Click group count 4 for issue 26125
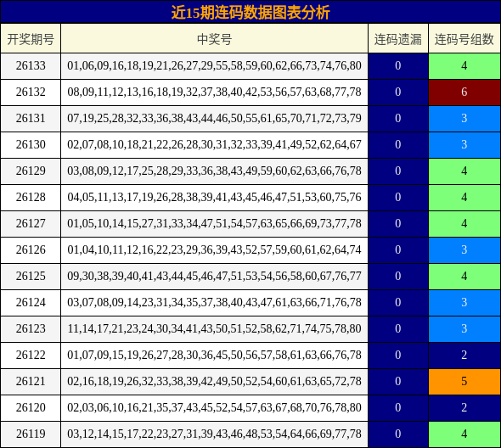 [x=464, y=277]
